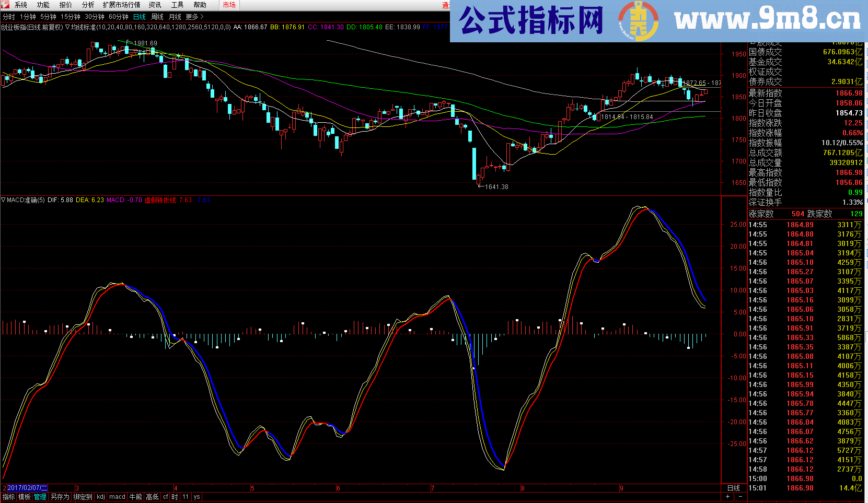Switch to 分时 intraday view
The width and height of the screenshot is (868, 503).
[x=9, y=17]
